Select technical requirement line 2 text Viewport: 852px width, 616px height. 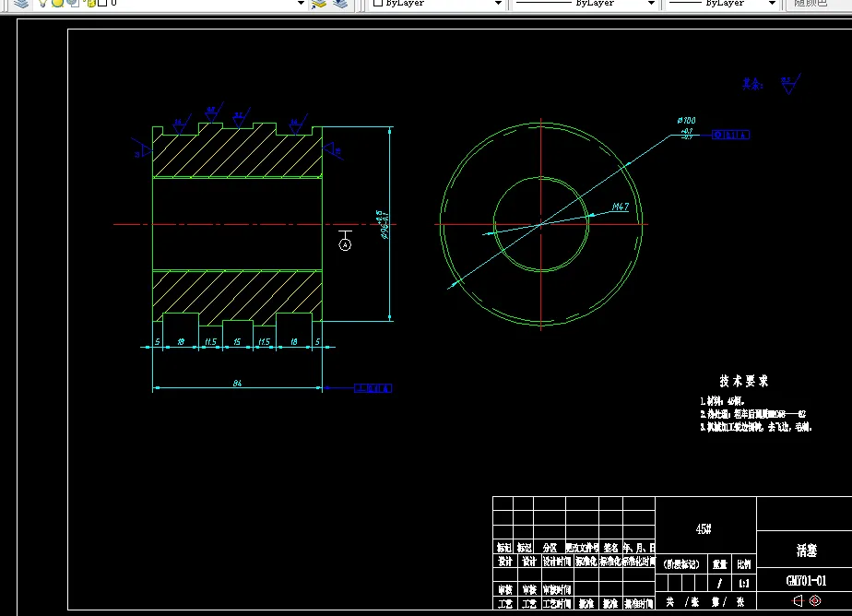pos(752,414)
